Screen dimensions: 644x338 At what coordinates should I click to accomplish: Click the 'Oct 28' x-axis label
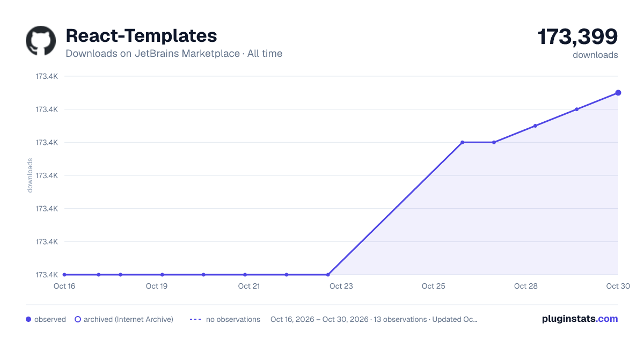(x=526, y=286)
